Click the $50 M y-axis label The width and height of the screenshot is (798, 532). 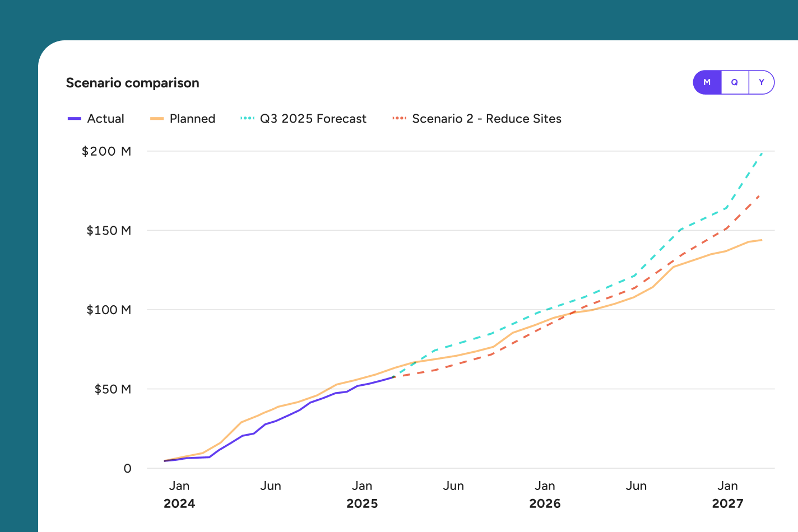pos(113,389)
